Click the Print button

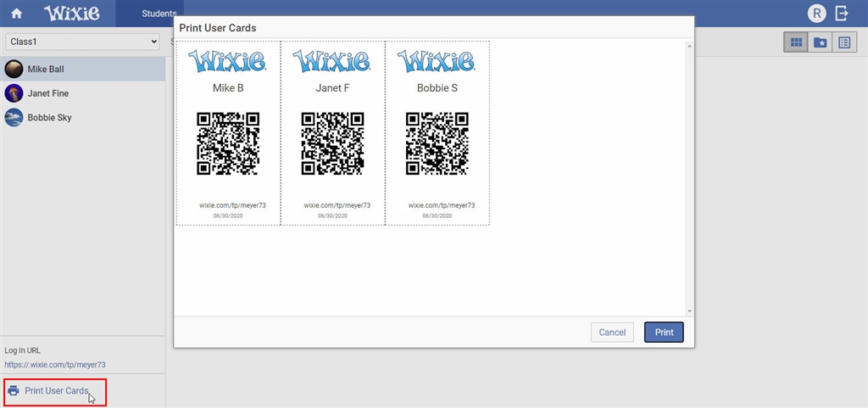coord(665,333)
